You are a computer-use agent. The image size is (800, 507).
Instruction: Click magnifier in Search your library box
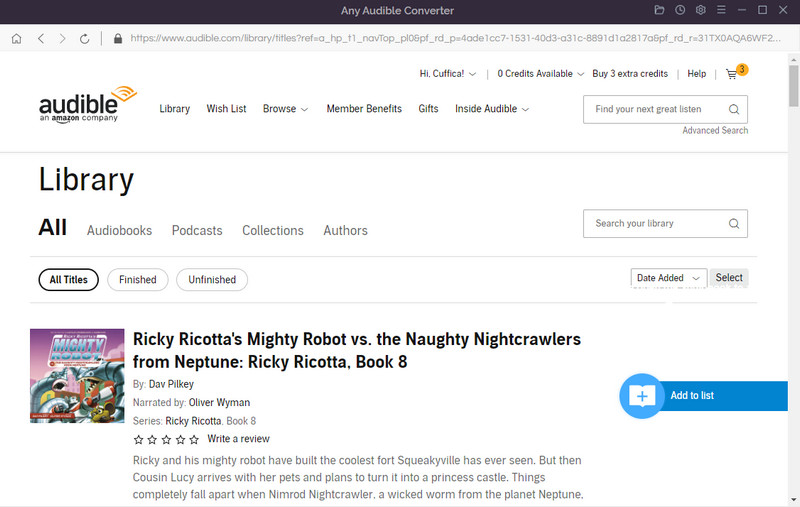click(x=734, y=223)
